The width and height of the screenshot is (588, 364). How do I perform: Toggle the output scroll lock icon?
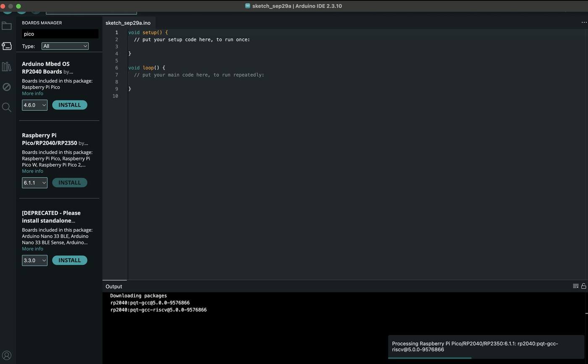[x=583, y=286]
